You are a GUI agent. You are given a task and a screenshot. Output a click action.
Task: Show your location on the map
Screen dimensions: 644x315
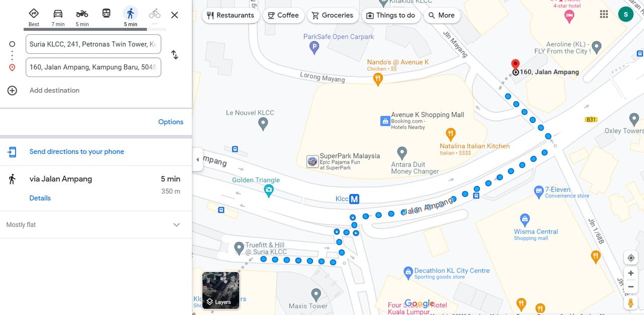631,258
